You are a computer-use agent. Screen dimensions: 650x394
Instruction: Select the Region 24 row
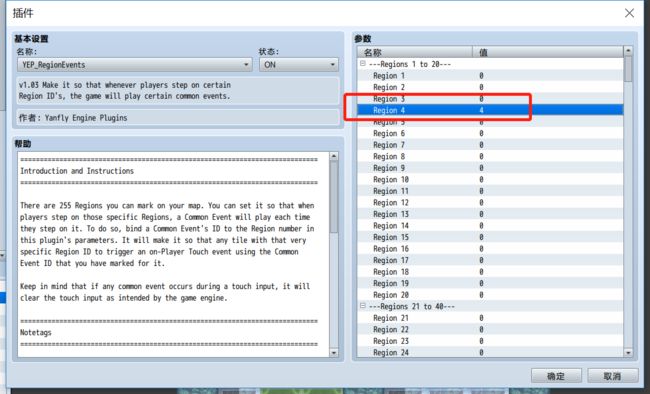[490, 352]
